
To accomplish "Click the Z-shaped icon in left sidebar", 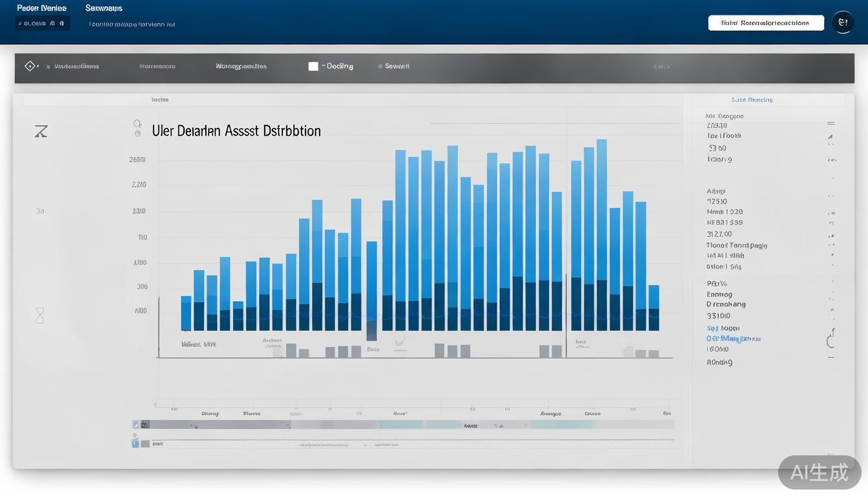I will click(41, 132).
